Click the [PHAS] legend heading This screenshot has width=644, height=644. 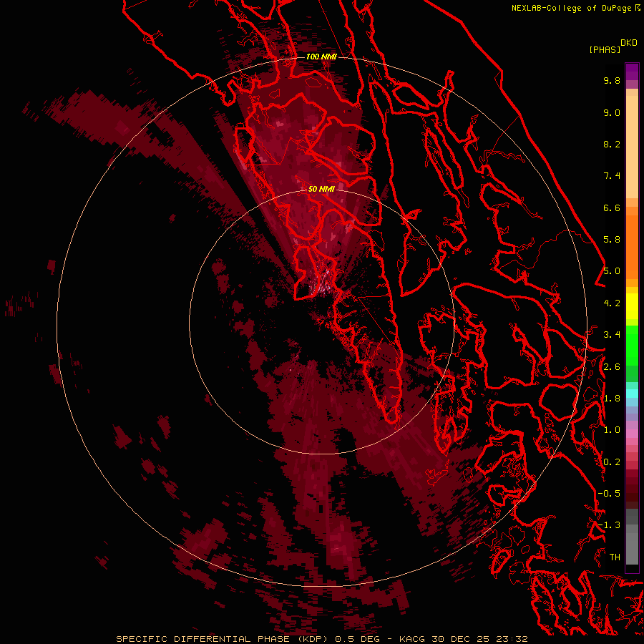pyautogui.click(x=605, y=50)
